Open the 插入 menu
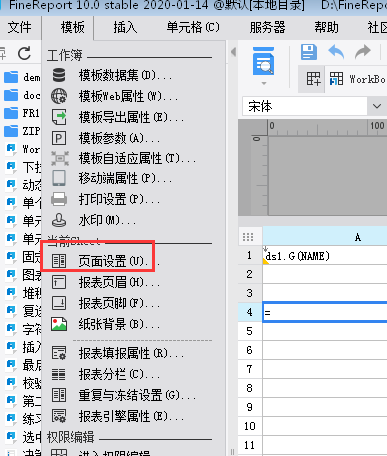Viewport: 387px width, 456px height. pos(125,27)
